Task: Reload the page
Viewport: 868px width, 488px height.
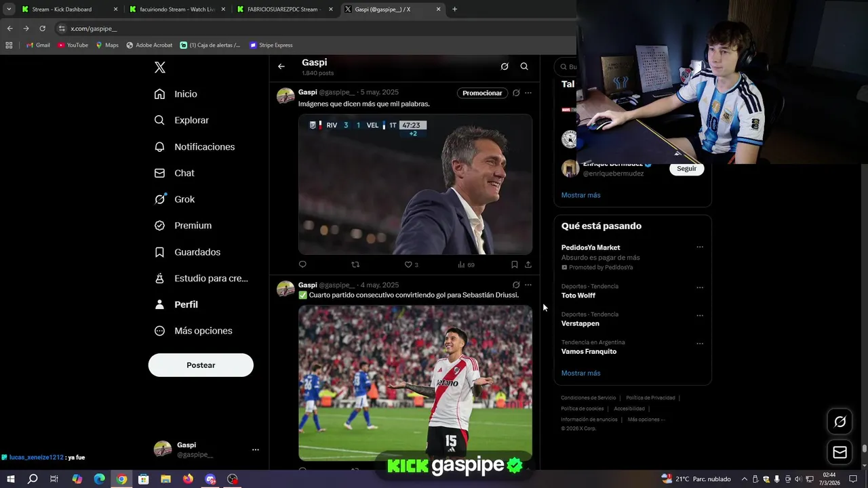Action: 42,28
